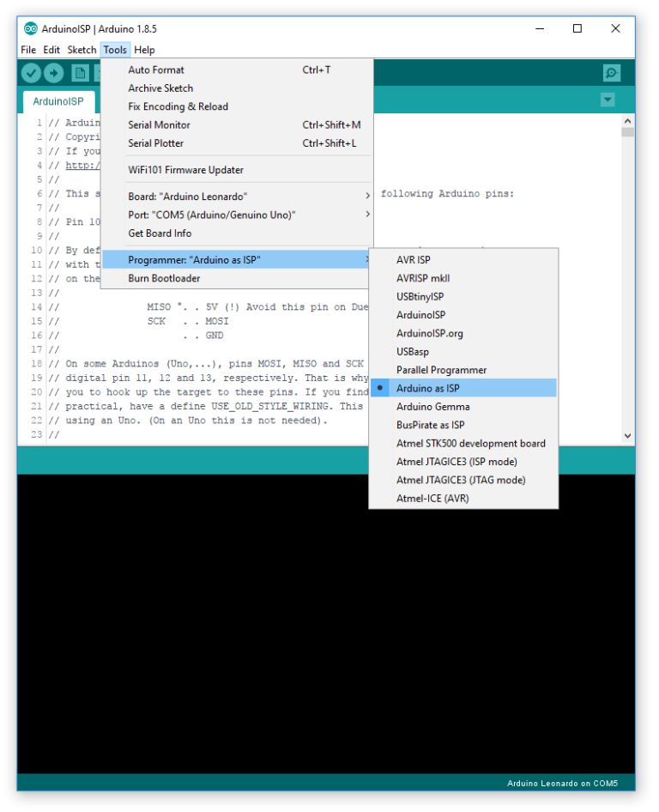The image size is (659, 812).
Task: Select Atmel-ICE (AVR) programmer
Action: pos(464,498)
